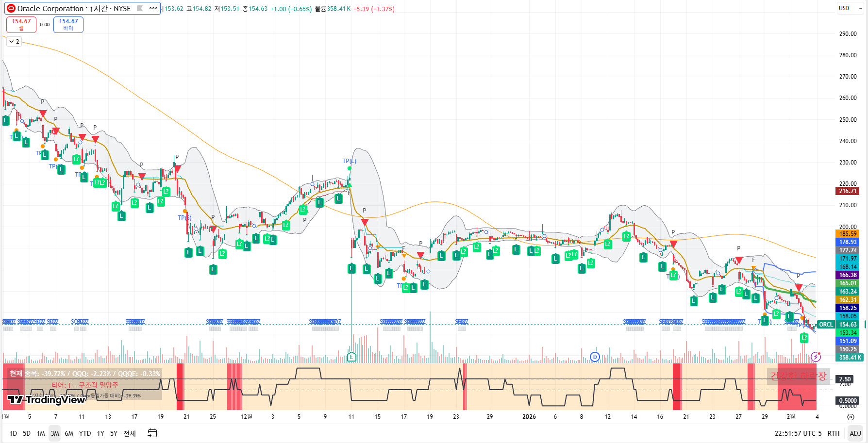
Task: Open the earnings 'E' marker on the chart
Action: (351, 357)
